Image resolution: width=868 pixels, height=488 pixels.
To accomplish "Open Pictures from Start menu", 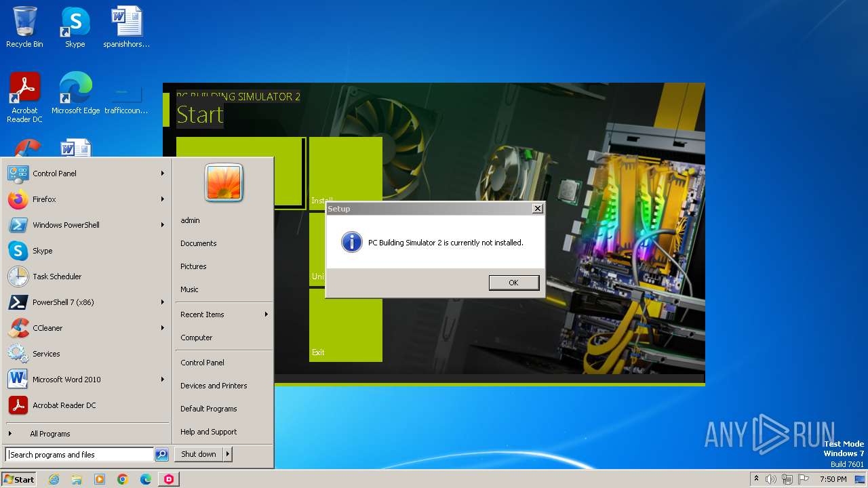I will tap(224, 266).
